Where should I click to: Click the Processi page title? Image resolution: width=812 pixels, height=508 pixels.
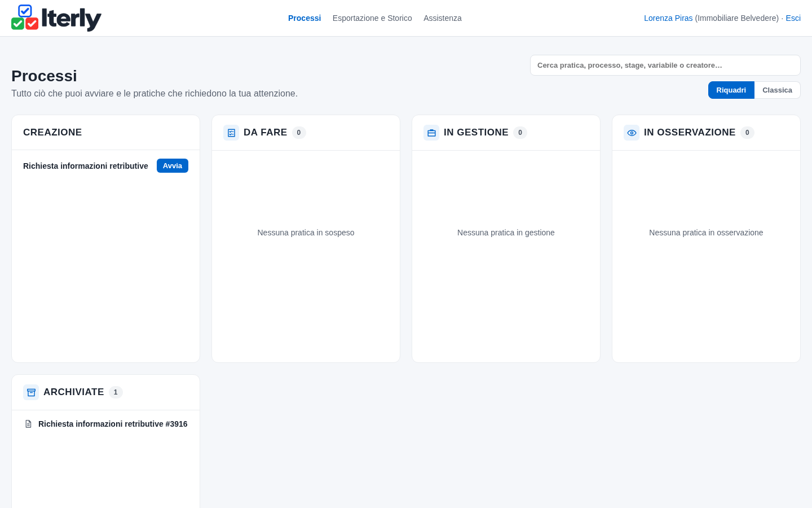click(x=44, y=76)
